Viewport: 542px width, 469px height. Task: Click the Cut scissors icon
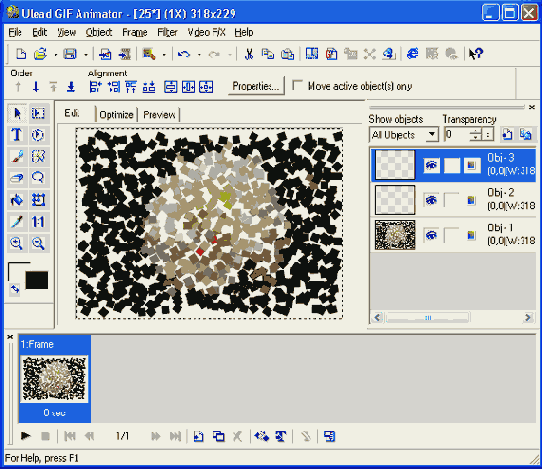click(x=249, y=54)
